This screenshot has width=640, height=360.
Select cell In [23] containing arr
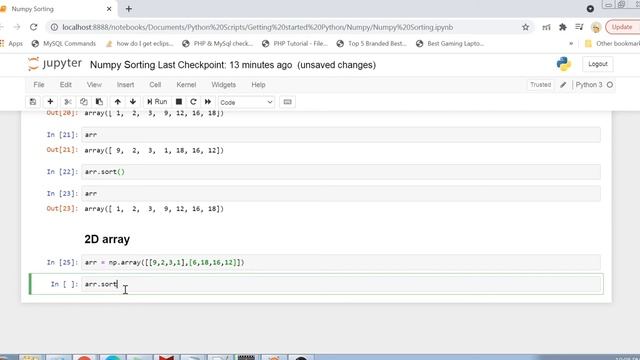pos(341,193)
